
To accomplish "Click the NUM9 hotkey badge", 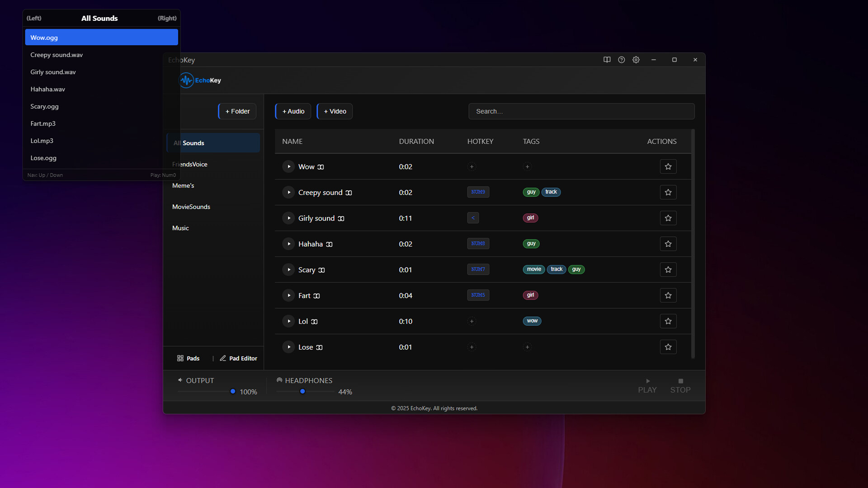I will click(478, 192).
